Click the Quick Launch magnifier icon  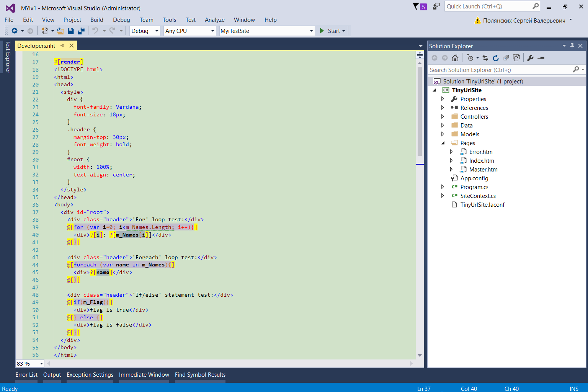click(536, 6)
